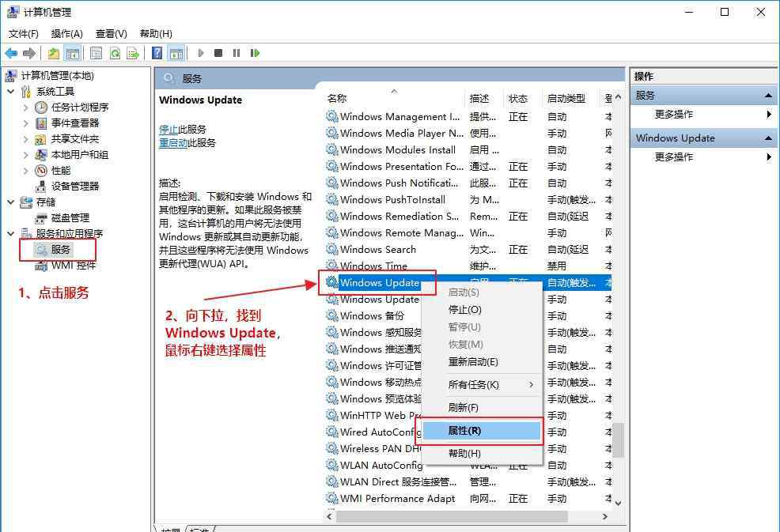Open the 文件(F) menu
780x532 pixels.
click(x=24, y=34)
